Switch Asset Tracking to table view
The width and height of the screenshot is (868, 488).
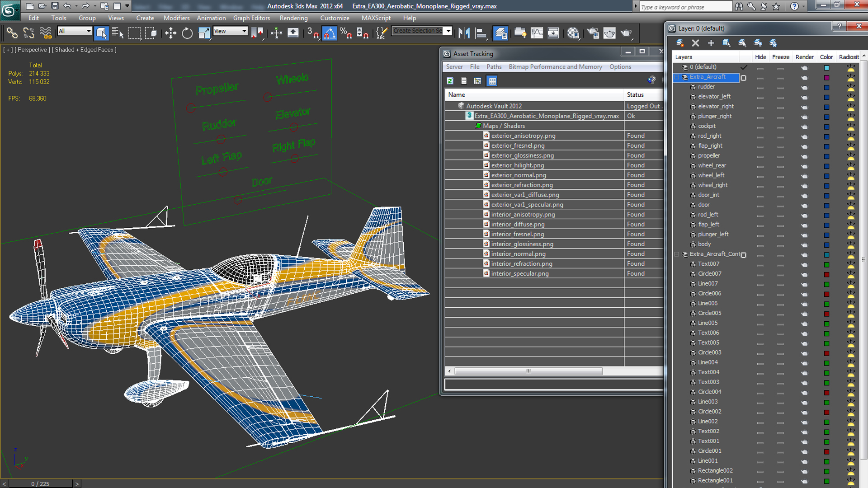point(492,81)
